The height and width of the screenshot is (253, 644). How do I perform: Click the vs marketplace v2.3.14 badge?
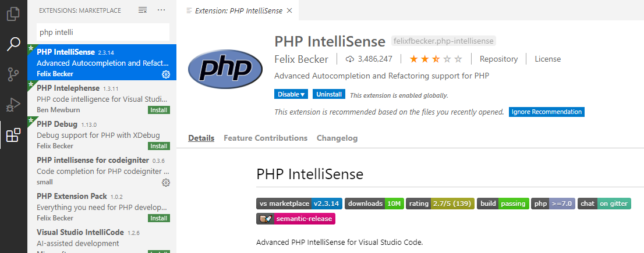pyautogui.click(x=299, y=204)
